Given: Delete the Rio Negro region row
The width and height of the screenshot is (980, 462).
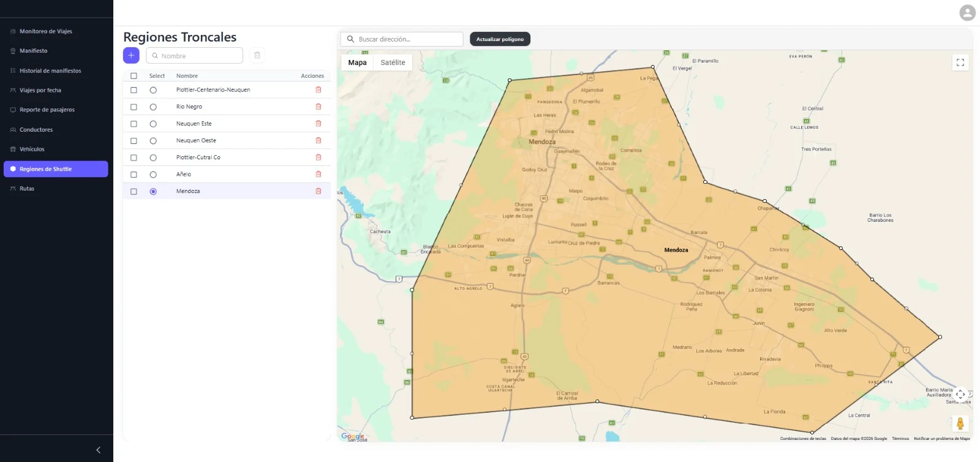Looking at the screenshot, I should click(318, 107).
